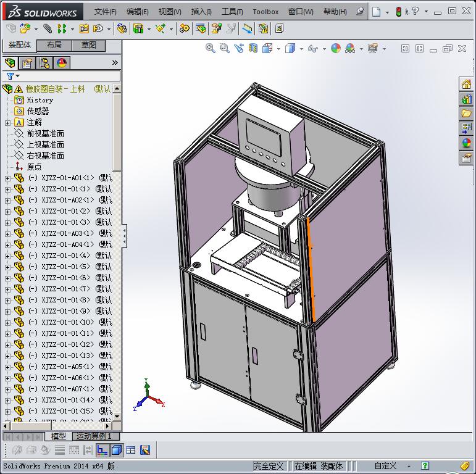The image size is (476, 474).
Task: Open the Display Style dropdown arrow
Action: point(301,49)
